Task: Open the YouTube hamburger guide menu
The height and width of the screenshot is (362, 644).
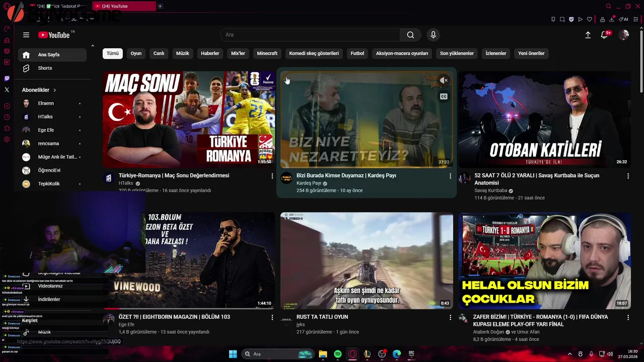Action: (26, 35)
